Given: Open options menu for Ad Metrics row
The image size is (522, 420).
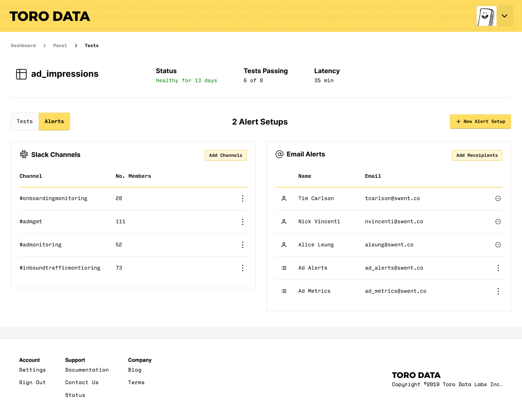Looking at the screenshot, I should 498,291.
